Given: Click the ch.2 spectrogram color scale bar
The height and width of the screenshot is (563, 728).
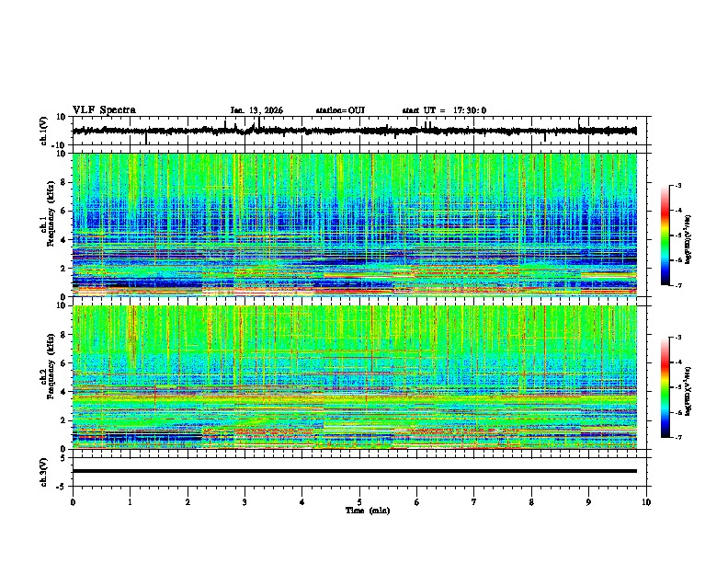Looking at the screenshot, I should pos(665,387).
